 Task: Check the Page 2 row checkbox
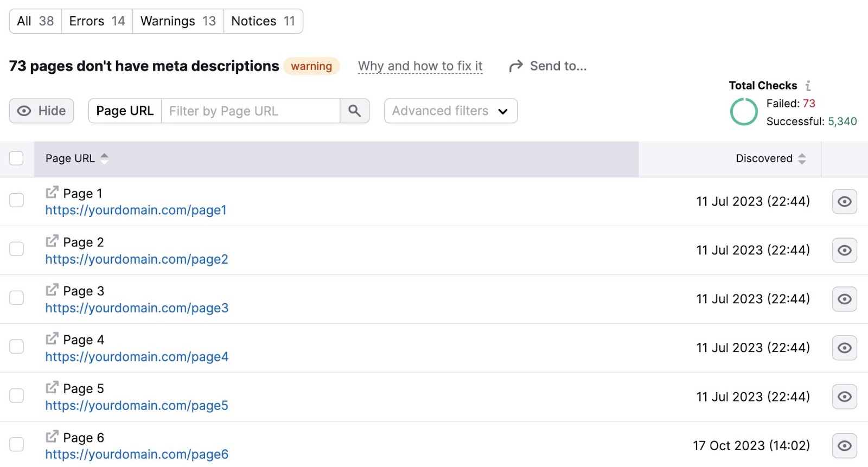click(17, 249)
